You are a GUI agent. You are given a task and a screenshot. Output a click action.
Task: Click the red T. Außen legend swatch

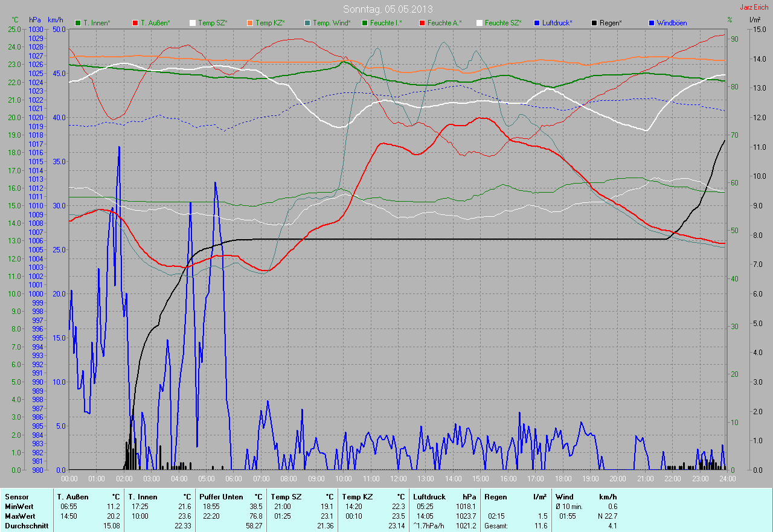[135, 23]
